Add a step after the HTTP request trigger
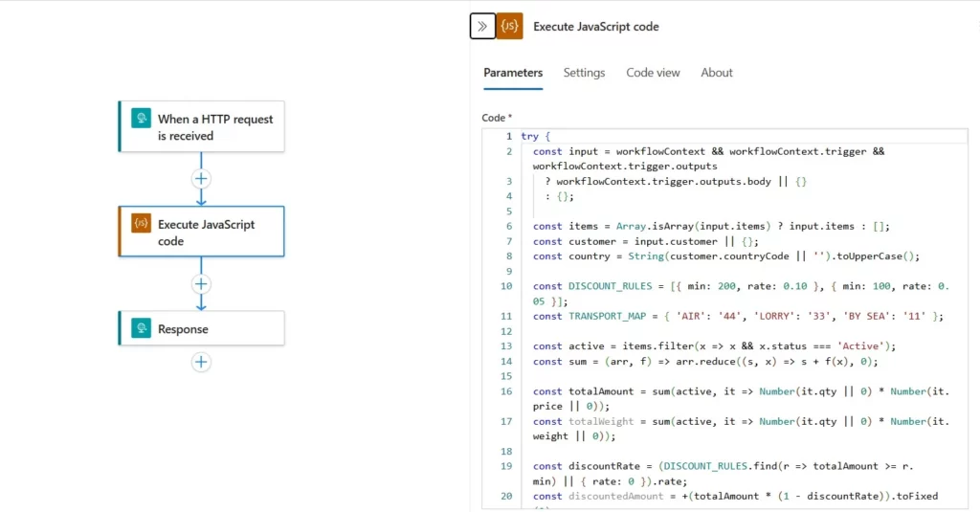Screen dimensions: 980x512 click(201, 179)
